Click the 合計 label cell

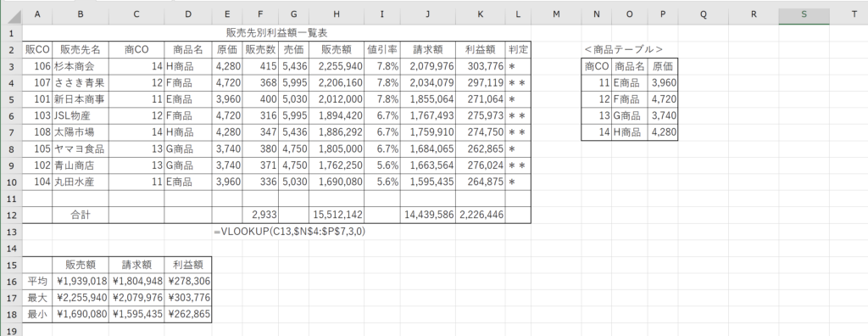pos(81,215)
